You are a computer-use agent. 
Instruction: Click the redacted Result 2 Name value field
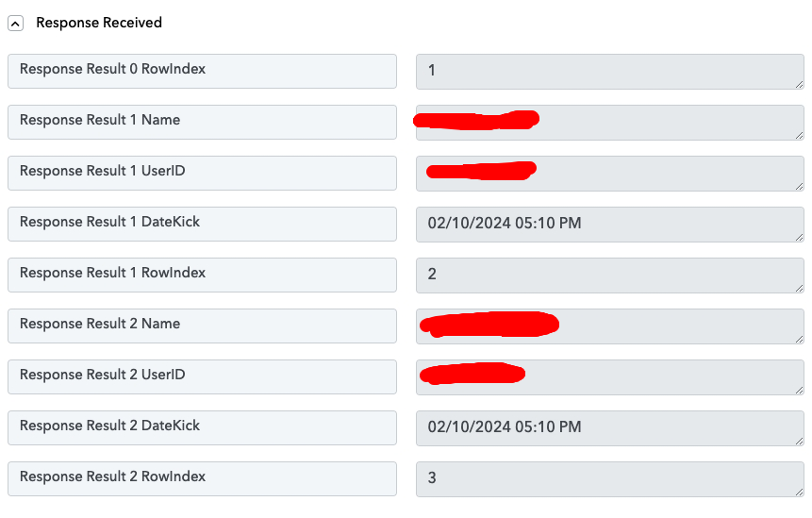click(610, 326)
